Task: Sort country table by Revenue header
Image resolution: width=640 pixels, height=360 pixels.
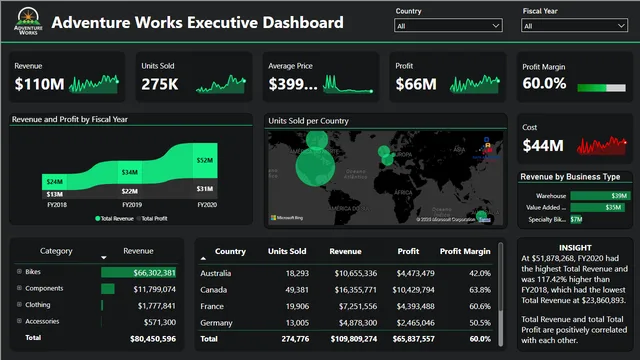Action: [x=345, y=251]
